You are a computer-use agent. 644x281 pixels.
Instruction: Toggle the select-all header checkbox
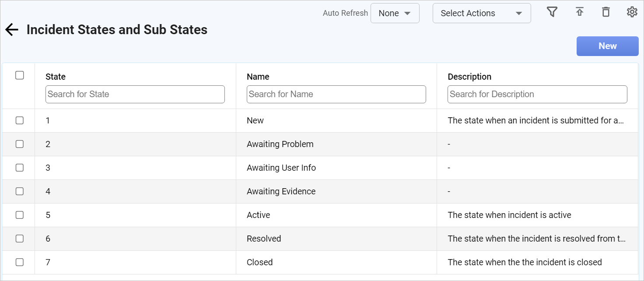(20, 75)
